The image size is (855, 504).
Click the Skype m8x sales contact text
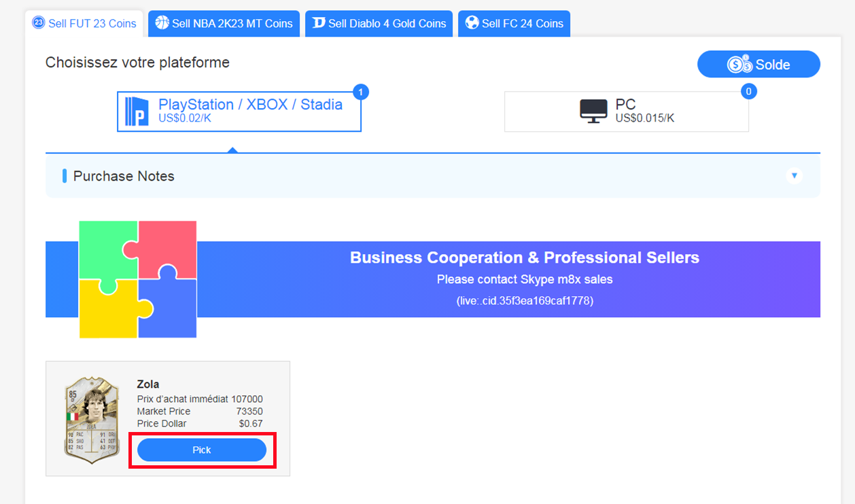click(x=525, y=279)
